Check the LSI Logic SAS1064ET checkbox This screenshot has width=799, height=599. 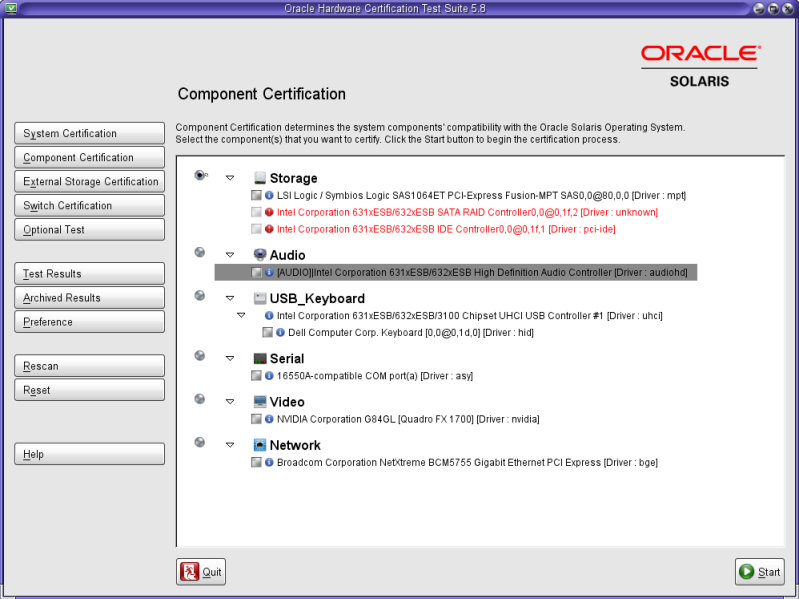tap(256, 195)
